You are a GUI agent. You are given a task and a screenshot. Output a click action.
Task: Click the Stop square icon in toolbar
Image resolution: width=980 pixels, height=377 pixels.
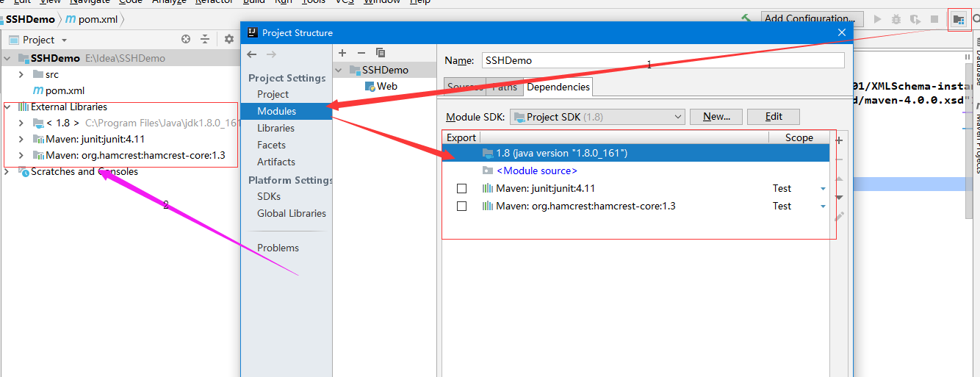click(x=934, y=19)
